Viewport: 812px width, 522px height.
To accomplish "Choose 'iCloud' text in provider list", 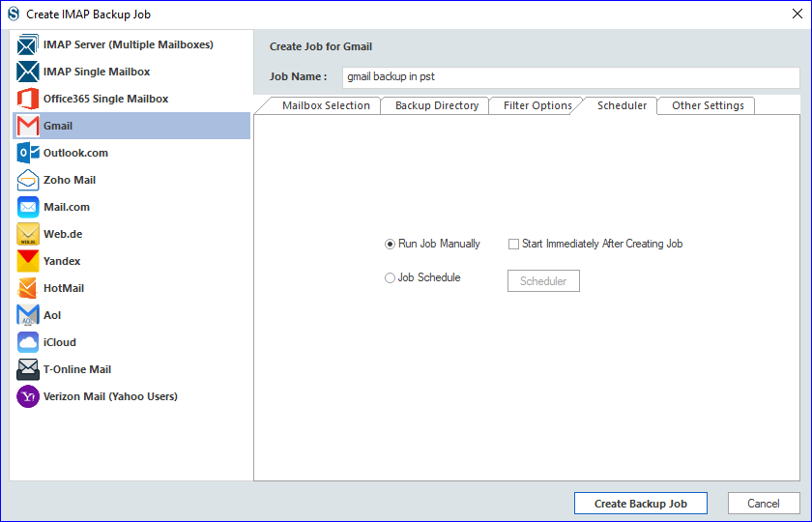I will click(x=60, y=342).
